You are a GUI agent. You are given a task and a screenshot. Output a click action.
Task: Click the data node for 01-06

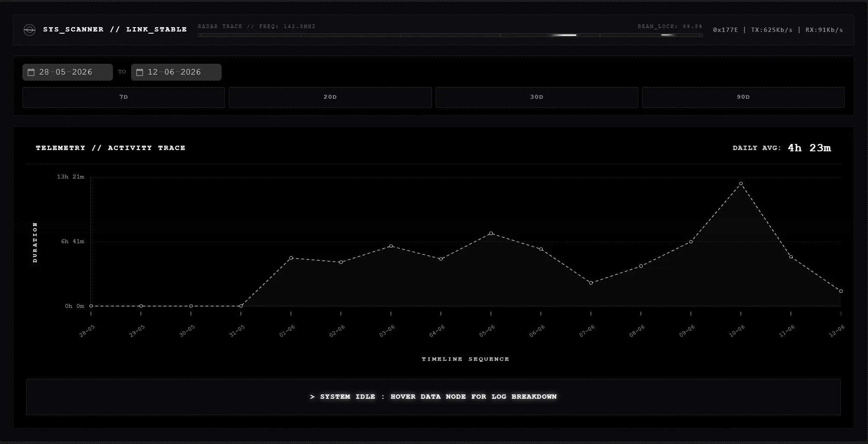point(291,258)
